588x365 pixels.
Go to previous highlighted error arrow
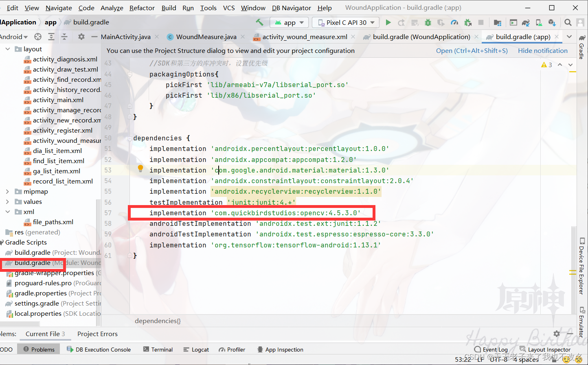coord(560,65)
